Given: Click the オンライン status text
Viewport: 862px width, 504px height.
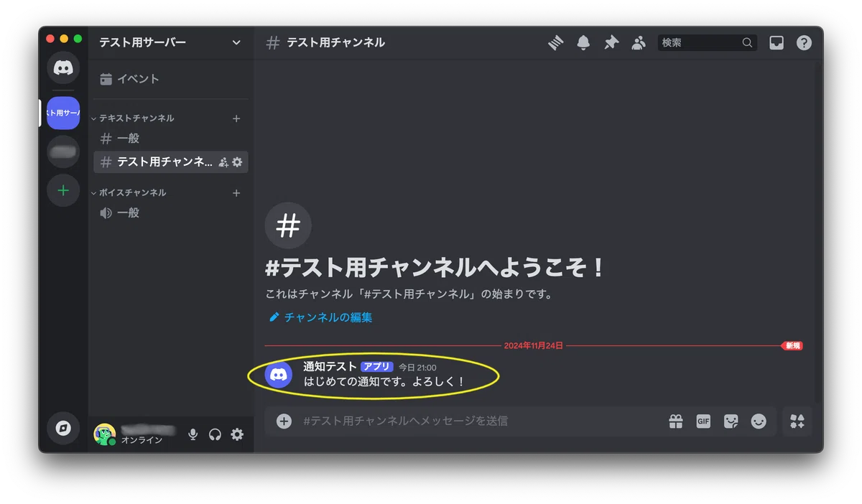Looking at the screenshot, I should [x=142, y=440].
